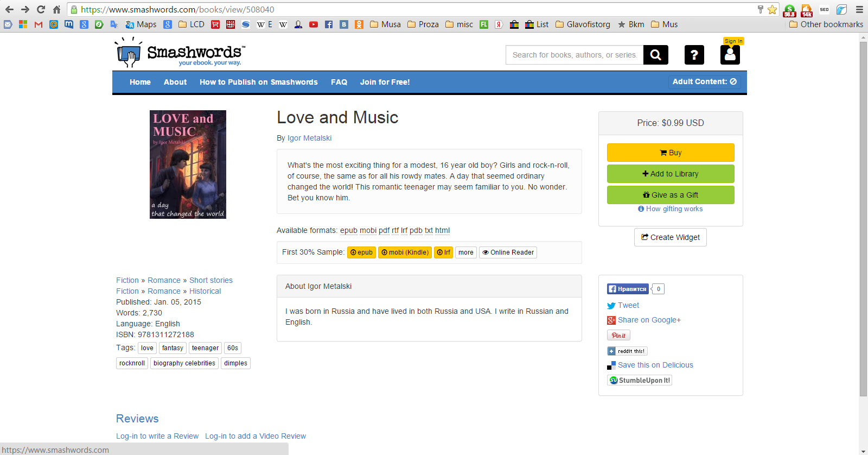Viewport: 868px width, 455px height.
Task: Click the Sign In user icon
Action: click(x=730, y=54)
